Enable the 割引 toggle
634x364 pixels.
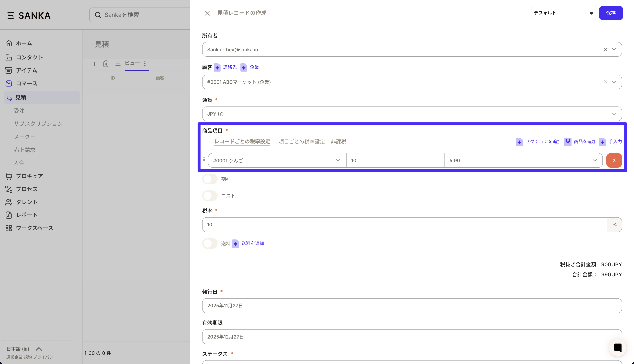pos(210,179)
